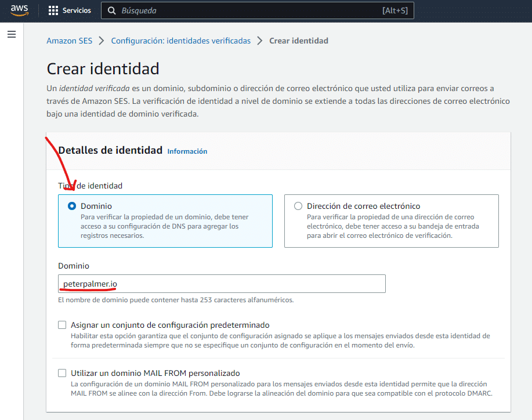Enable the Asignar un conjunto de configuración checkbox

[62, 325]
